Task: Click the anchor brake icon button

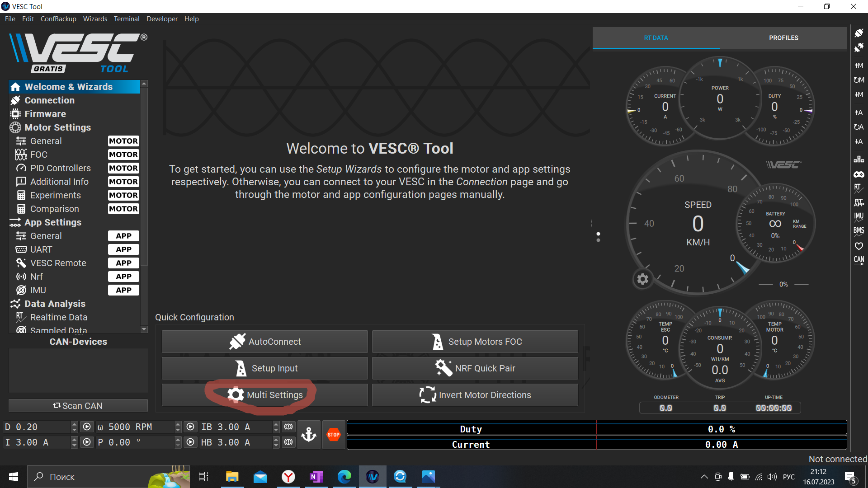Action: tap(309, 435)
